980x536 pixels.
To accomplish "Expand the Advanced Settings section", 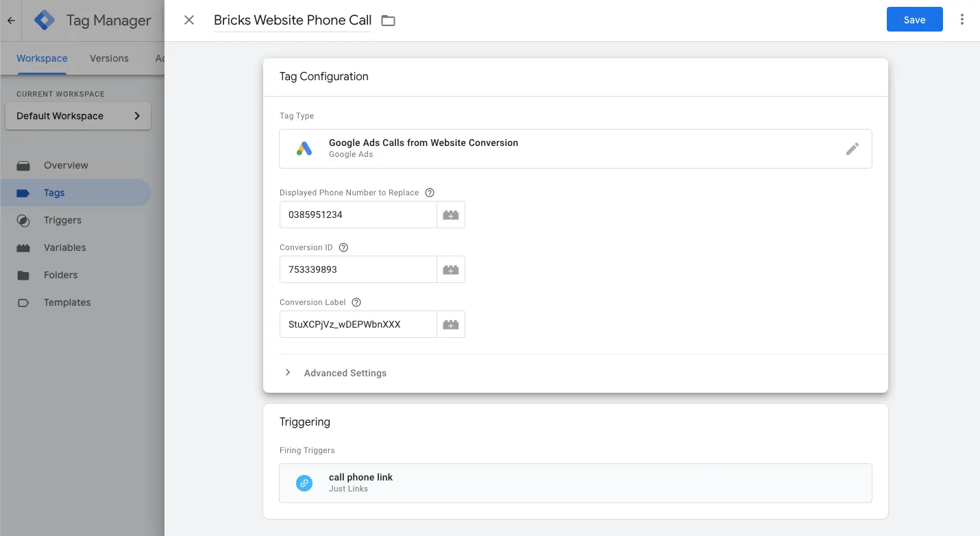I will [345, 372].
